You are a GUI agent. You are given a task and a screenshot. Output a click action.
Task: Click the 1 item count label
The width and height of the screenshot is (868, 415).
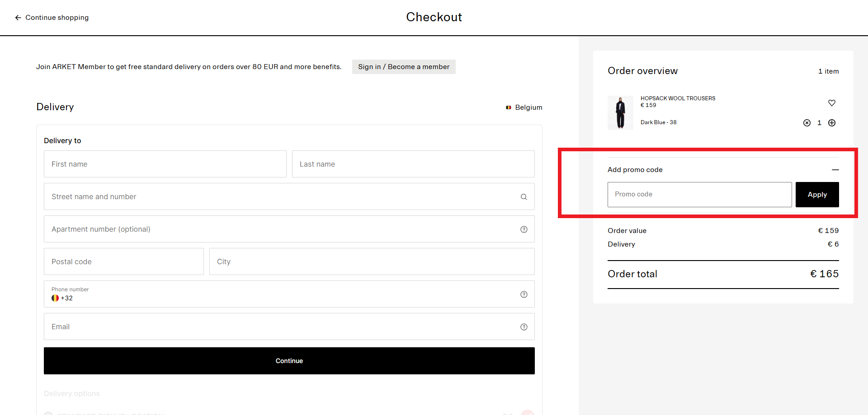[x=828, y=71]
